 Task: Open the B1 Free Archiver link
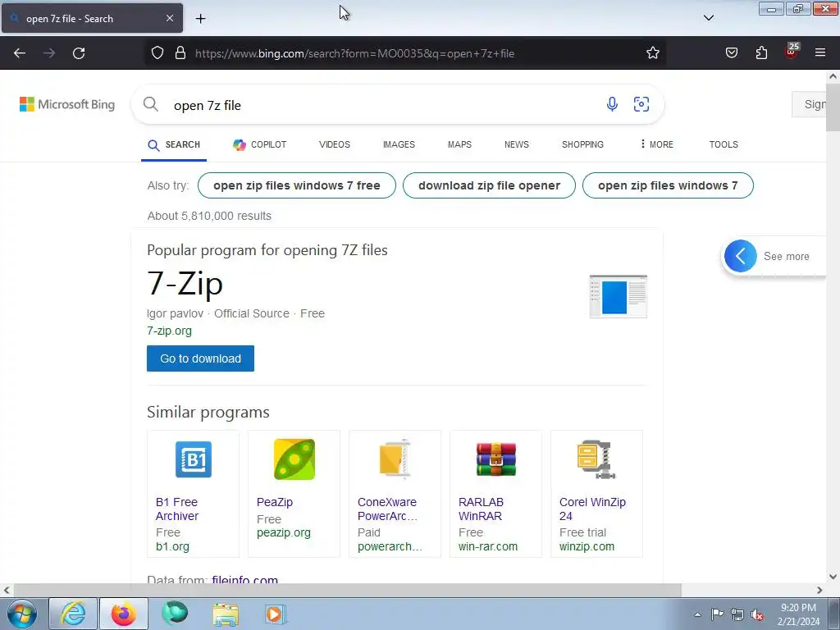click(177, 509)
